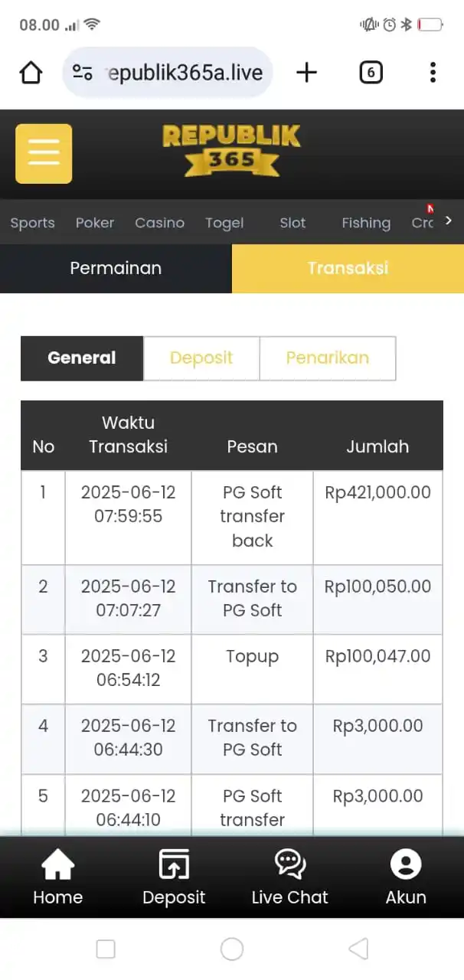Switch to the Permainan tab
This screenshot has width=464, height=980.
point(116,268)
